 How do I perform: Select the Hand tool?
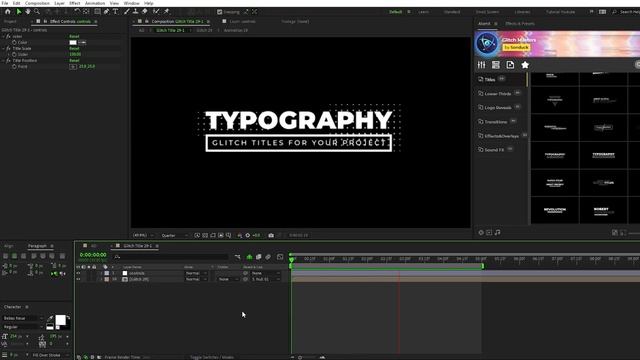28,12
